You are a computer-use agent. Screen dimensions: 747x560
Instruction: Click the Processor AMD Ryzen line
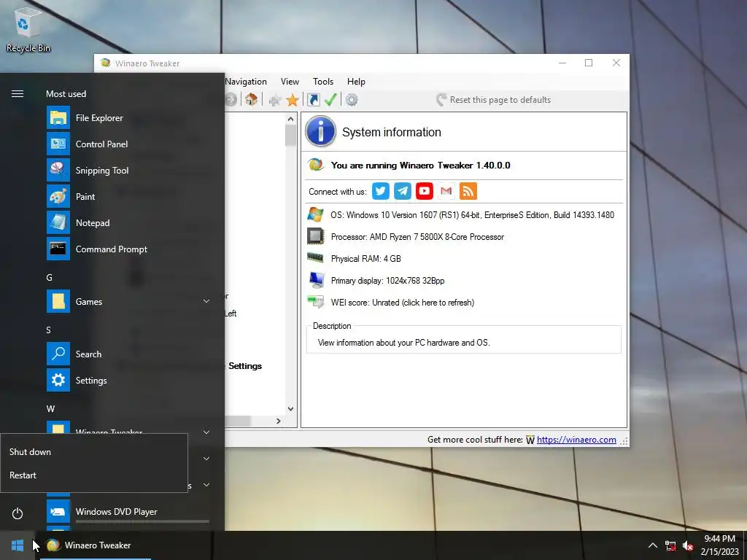pyautogui.click(x=417, y=237)
